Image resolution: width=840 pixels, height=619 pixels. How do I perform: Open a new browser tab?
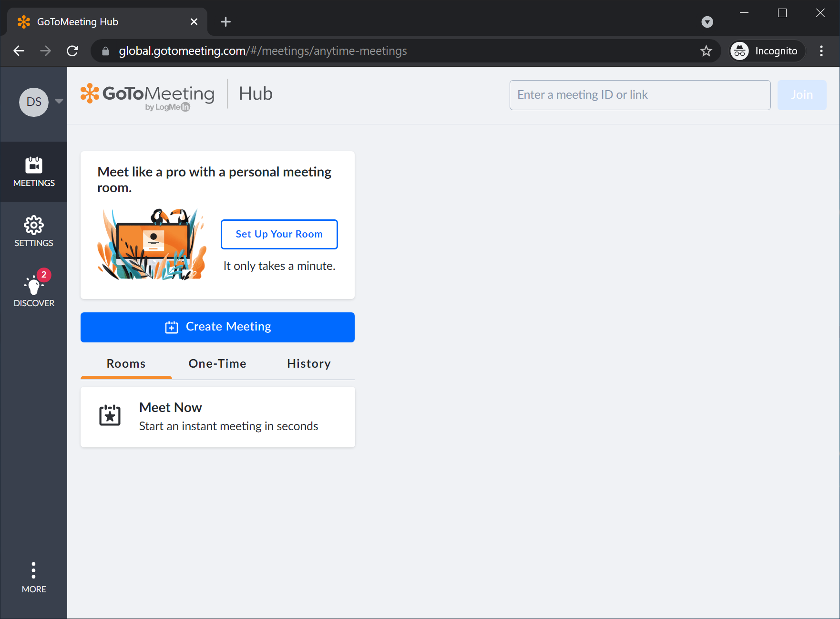tap(225, 22)
